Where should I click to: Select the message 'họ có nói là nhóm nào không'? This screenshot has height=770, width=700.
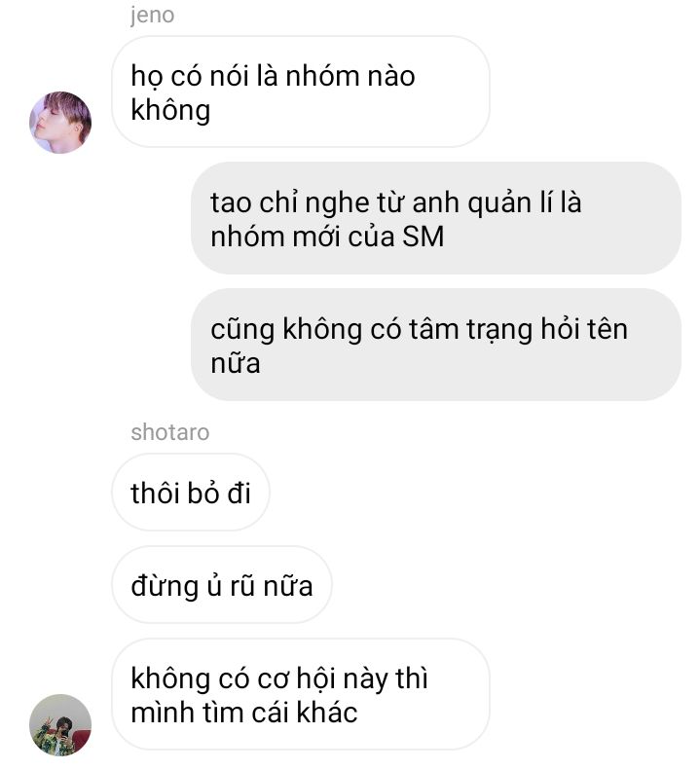click(x=301, y=92)
